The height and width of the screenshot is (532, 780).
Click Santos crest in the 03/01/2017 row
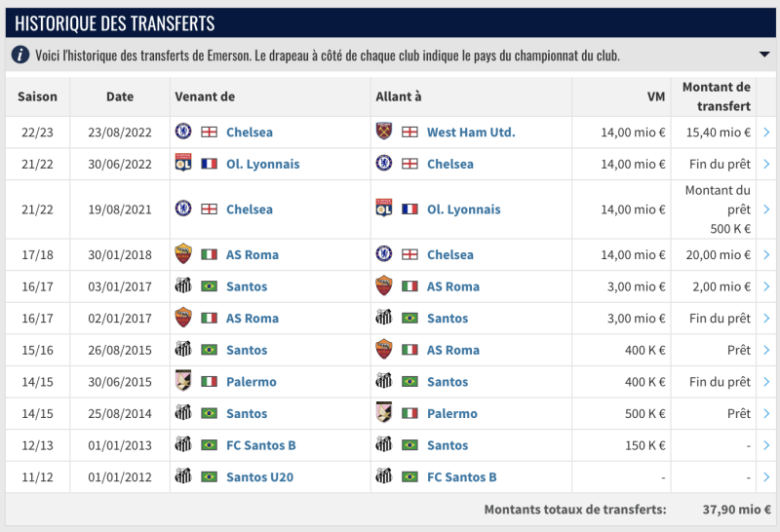(182, 286)
